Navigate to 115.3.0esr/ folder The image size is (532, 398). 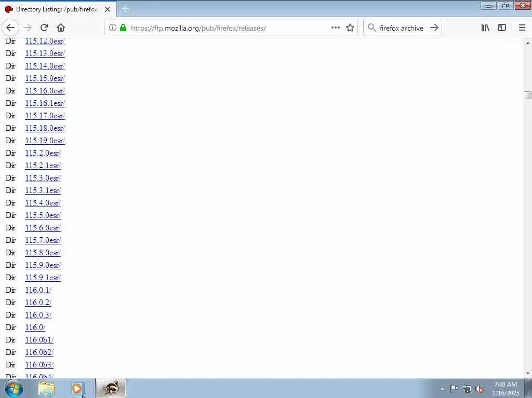43,178
